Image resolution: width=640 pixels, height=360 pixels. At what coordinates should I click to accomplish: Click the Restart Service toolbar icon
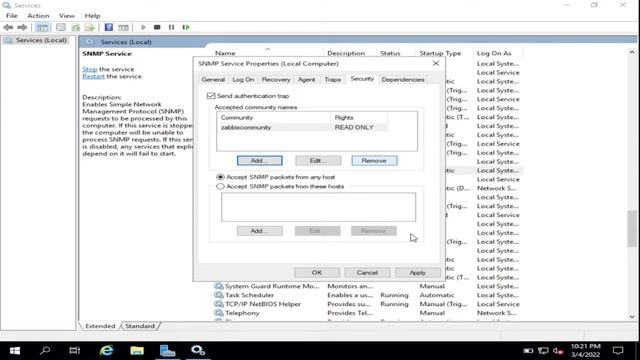coord(186,27)
